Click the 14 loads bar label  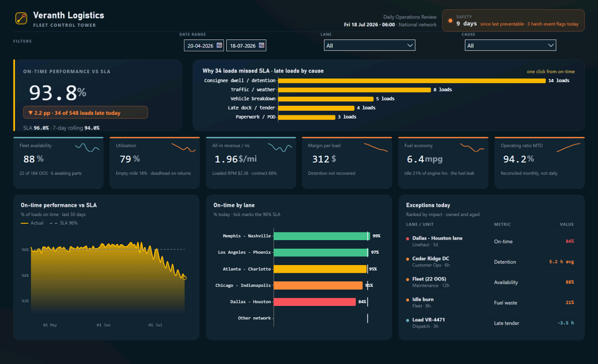point(559,81)
